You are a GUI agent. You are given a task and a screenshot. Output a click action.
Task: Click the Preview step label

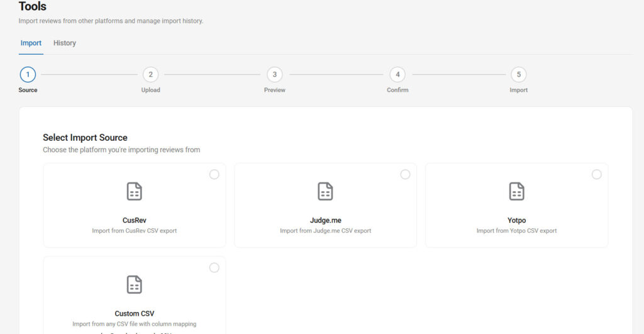(275, 90)
